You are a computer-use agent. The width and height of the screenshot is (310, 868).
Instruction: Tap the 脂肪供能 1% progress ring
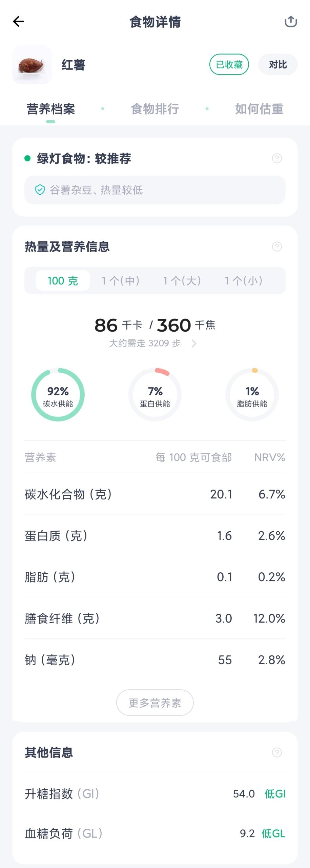tap(252, 395)
